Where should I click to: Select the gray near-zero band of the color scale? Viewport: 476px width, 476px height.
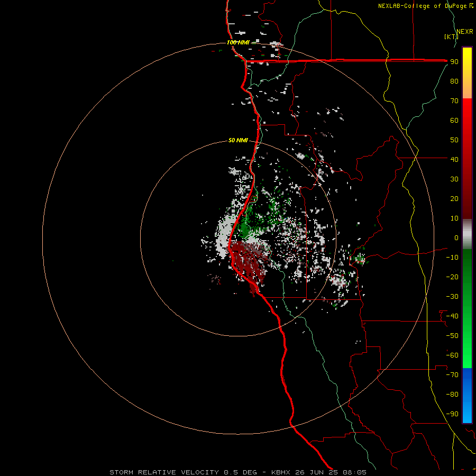pos(467,234)
